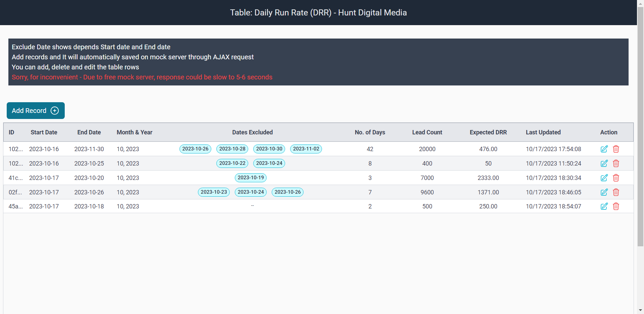The image size is (644, 314).
Task: Click the plus icon inside Add Record button
Action: 55,111
